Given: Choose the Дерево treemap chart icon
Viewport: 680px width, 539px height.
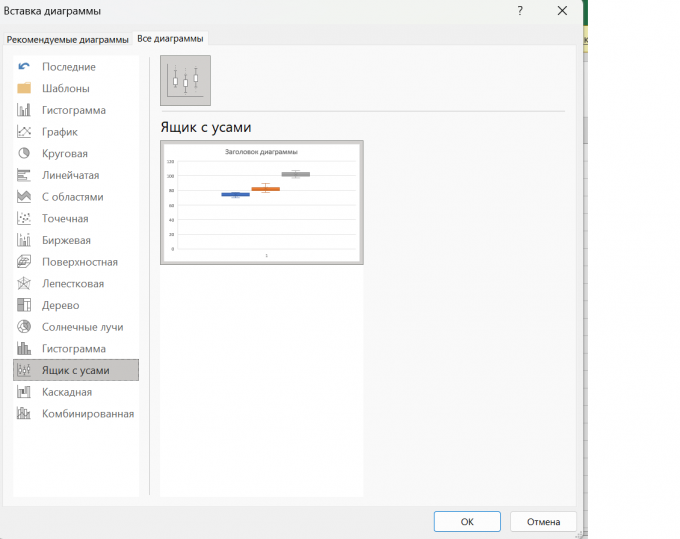Looking at the screenshot, I should [24, 305].
